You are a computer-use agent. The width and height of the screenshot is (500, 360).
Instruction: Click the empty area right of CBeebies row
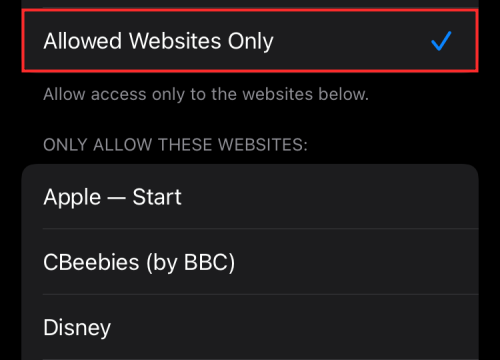click(x=357, y=262)
